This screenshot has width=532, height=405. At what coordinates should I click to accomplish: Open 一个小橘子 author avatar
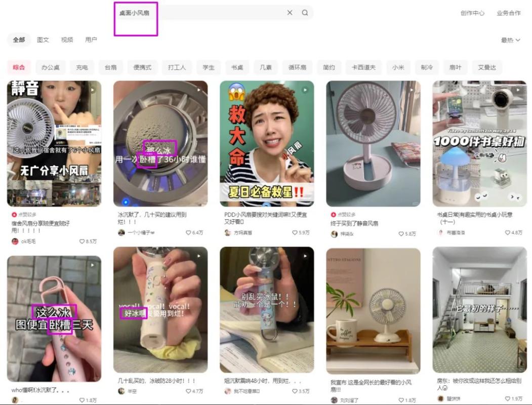(121, 233)
